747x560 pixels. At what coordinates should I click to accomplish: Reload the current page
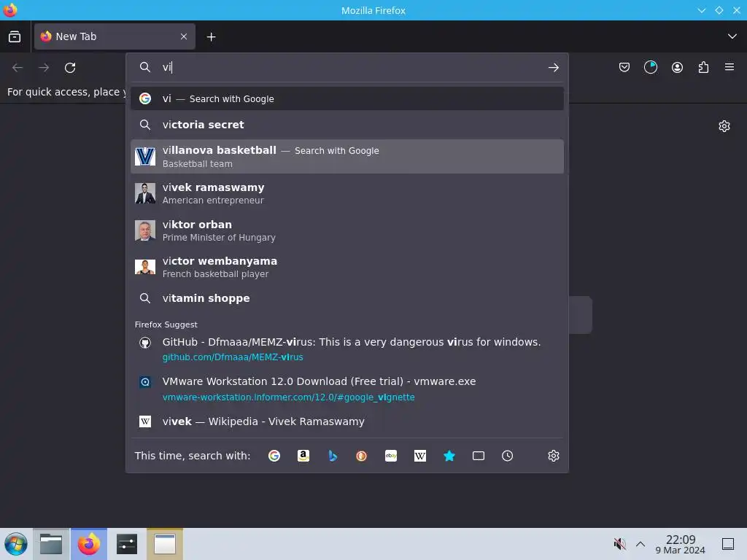click(70, 68)
